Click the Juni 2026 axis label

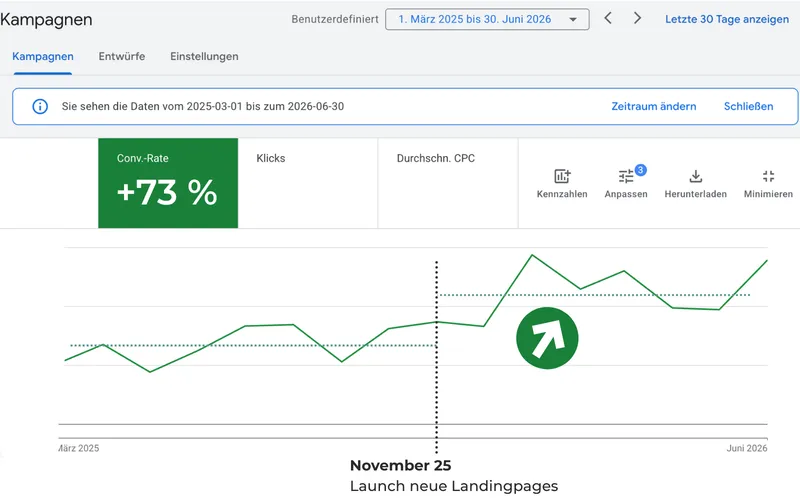[x=746, y=448]
